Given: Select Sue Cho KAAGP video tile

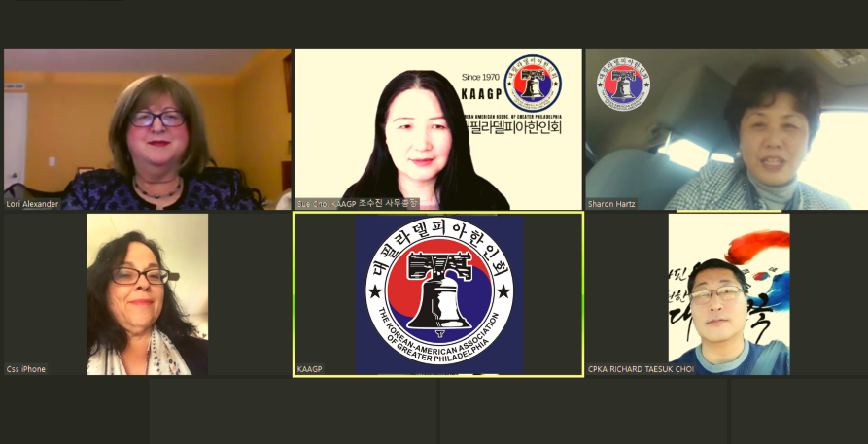Looking at the screenshot, I should click(x=437, y=129).
